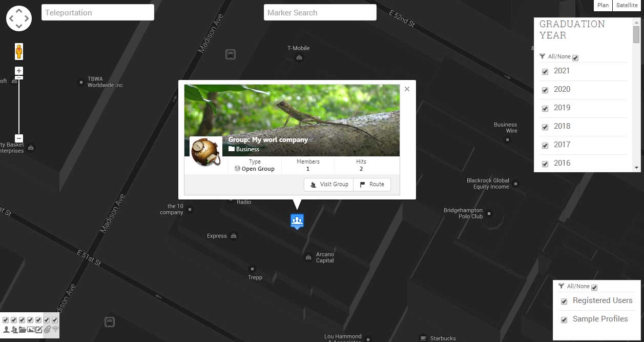Click the group avatar thumbnail in the popup

pyautogui.click(x=205, y=151)
